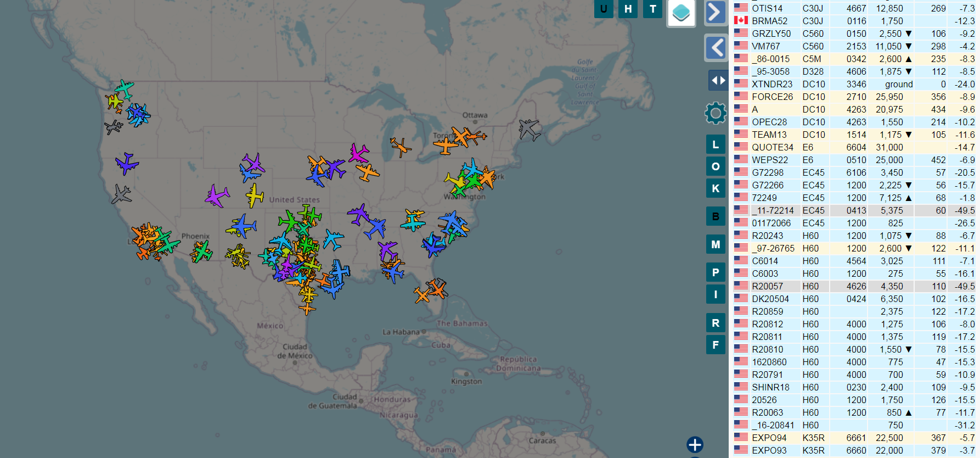Select gray aircraft icon on central California coast
This screenshot has width=980, height=458.
point(121,194)
